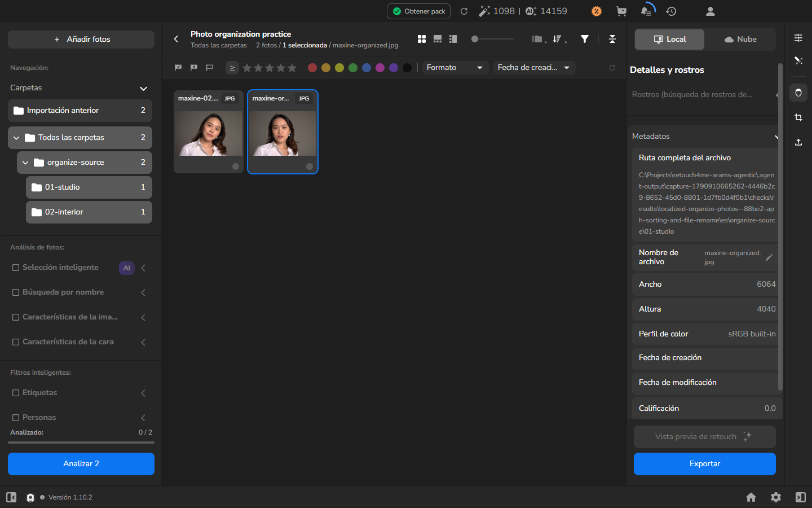
Task: Enable the Personas checkbox
Action: (x=16, y=418)
